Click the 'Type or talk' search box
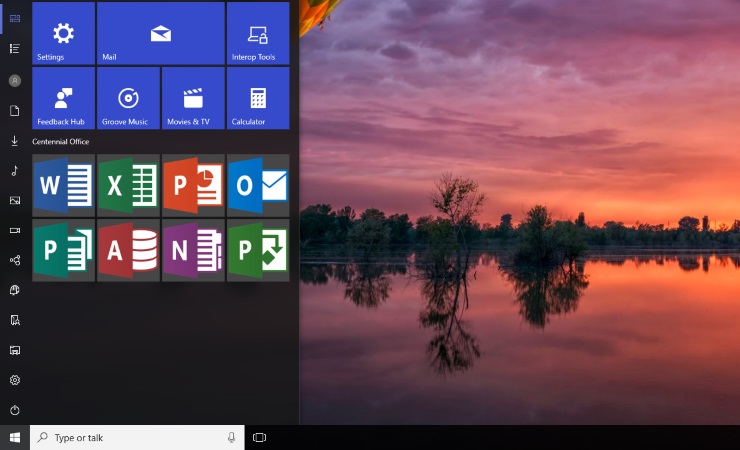This screenshot has height=450, width=740. tap(130, 437)
